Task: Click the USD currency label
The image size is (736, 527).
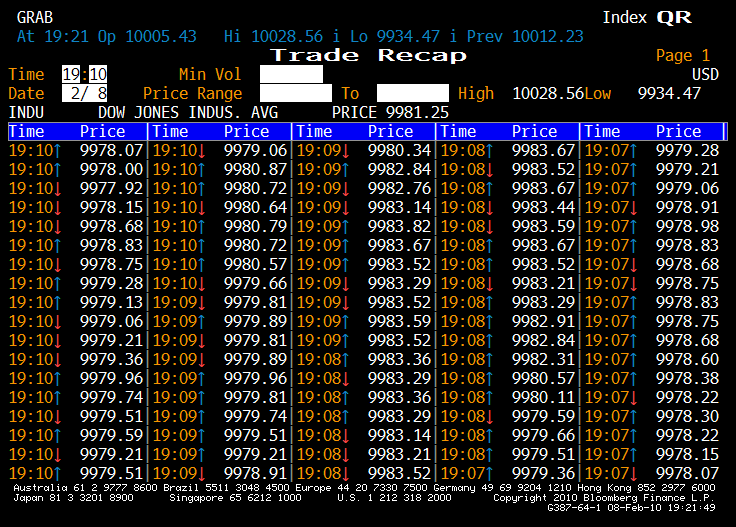Action: tap(705, 74)
